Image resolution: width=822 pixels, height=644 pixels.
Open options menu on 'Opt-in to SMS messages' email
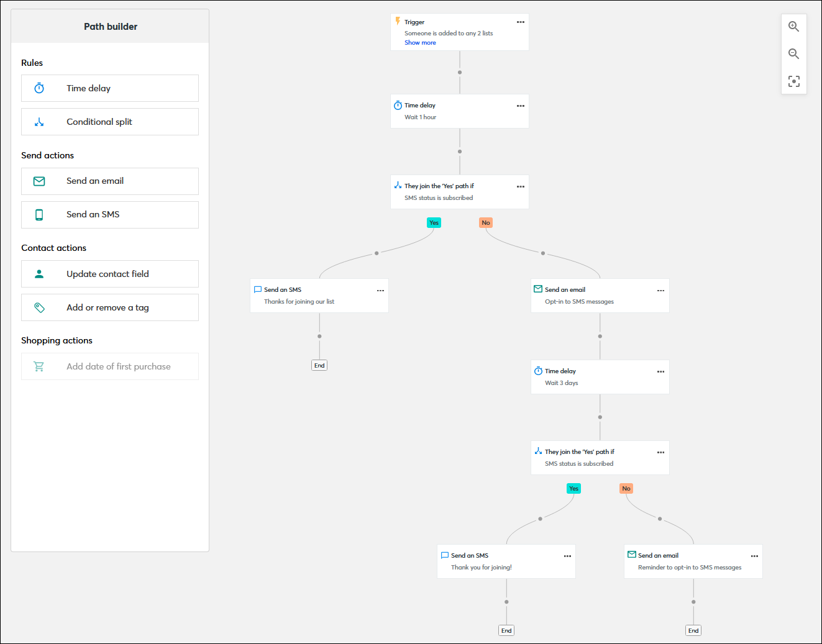pyautogui.click(x=661, y=290)
